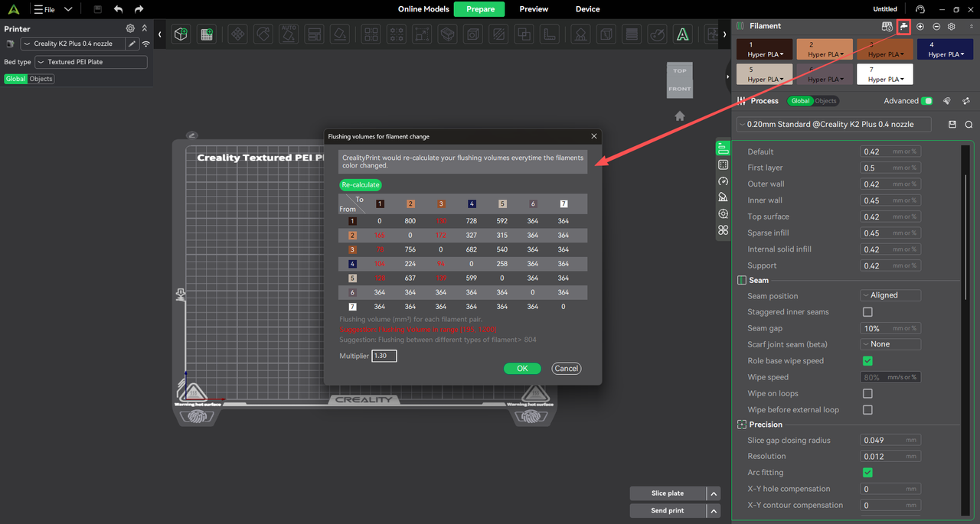Open printer settings gear icon
The image size is (980, 524).
(x=130, y=28)
